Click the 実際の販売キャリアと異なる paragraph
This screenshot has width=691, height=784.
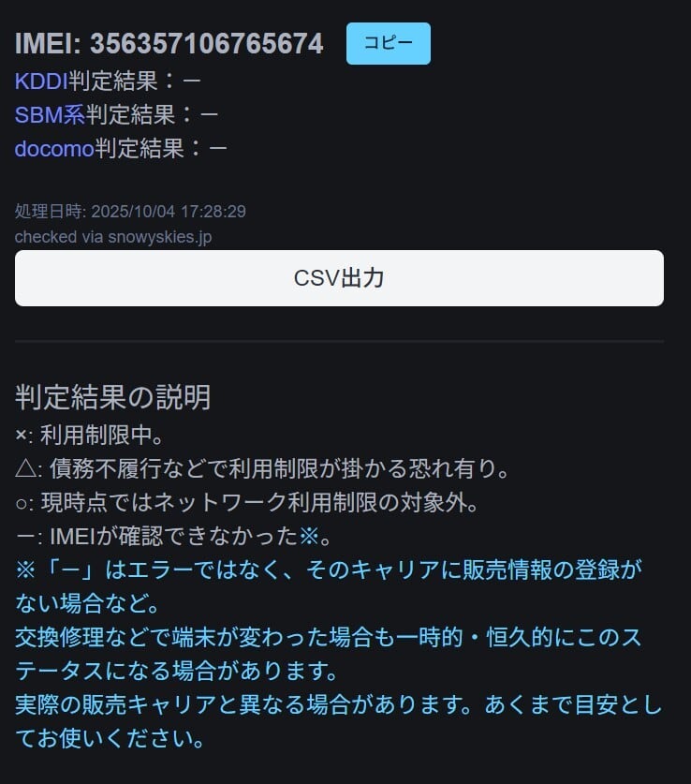[338, 721]
